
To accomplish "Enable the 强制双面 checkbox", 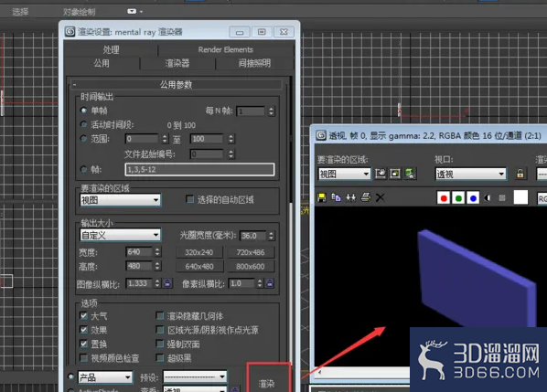I will coord(160,344).
